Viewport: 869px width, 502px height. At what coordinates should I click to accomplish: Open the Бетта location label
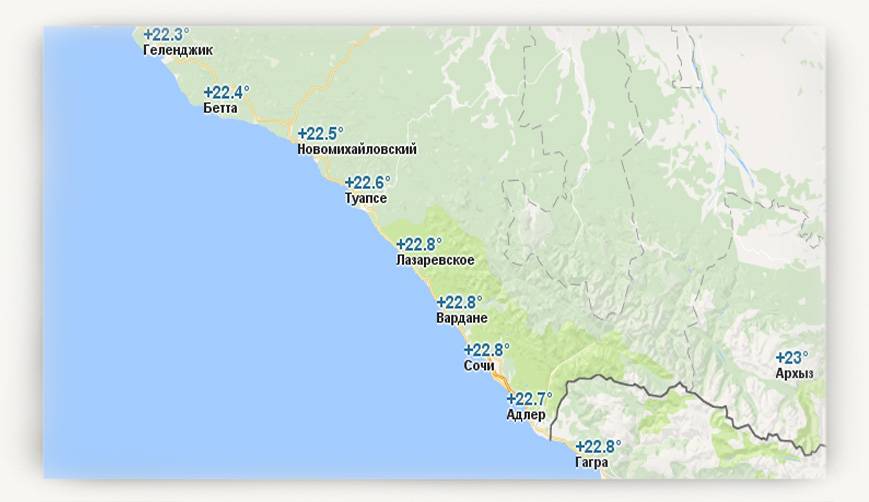[220, 108]
